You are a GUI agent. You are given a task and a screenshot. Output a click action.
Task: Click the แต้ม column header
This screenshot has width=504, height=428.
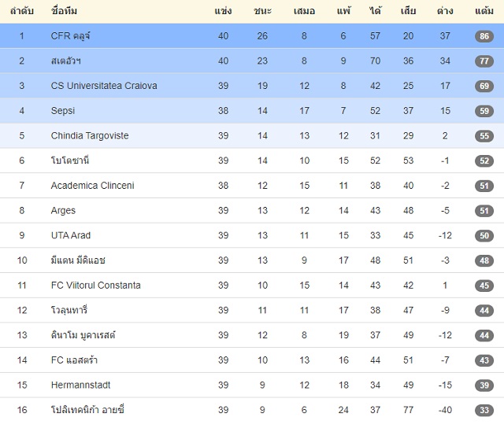pyautogui.click(x=484, y=11)
